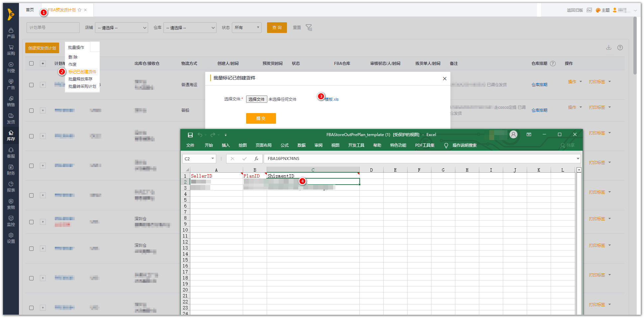Favorite the FBA预发货计划 tab with star
The width and height of the screenshot is (644, 318).
(79, 10)
